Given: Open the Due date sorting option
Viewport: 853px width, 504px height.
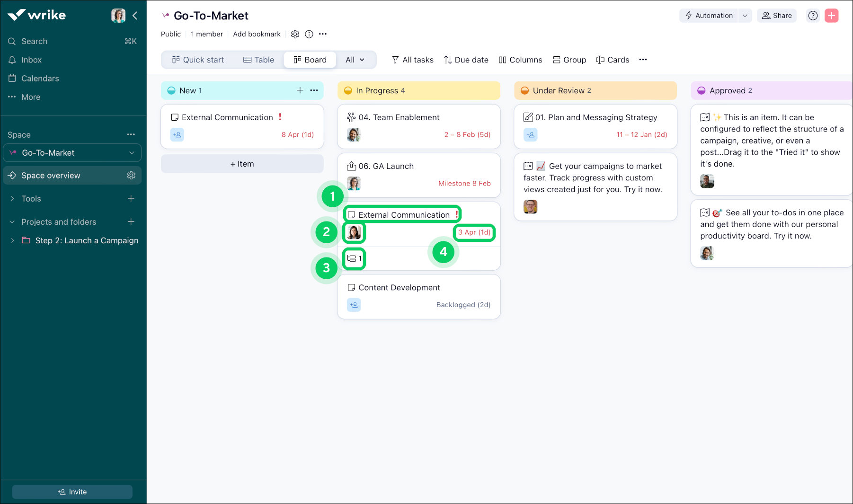Looking at the screenshot, I should click(x=466, y=60).
